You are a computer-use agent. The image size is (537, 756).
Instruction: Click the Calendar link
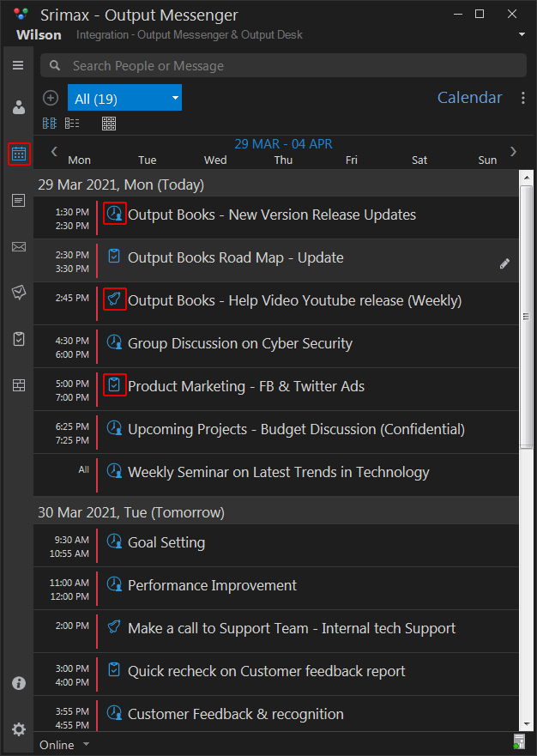coord(469,98)
